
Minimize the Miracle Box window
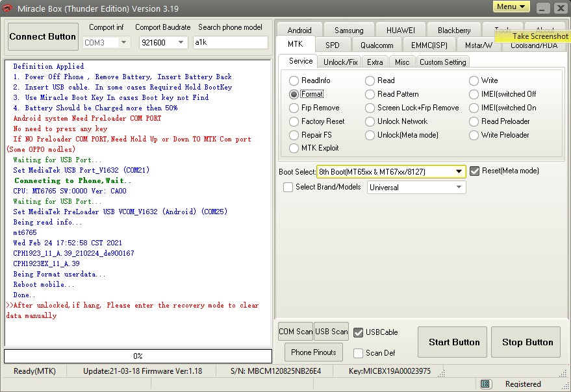pyautogui.click(x=542, y=8)
